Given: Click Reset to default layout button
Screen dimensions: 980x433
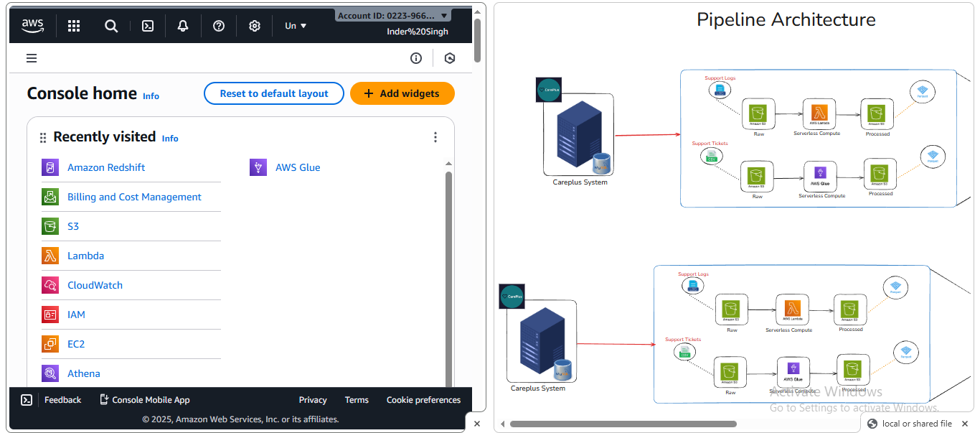Looking at the screenshot, I should (x=274, y=93).
